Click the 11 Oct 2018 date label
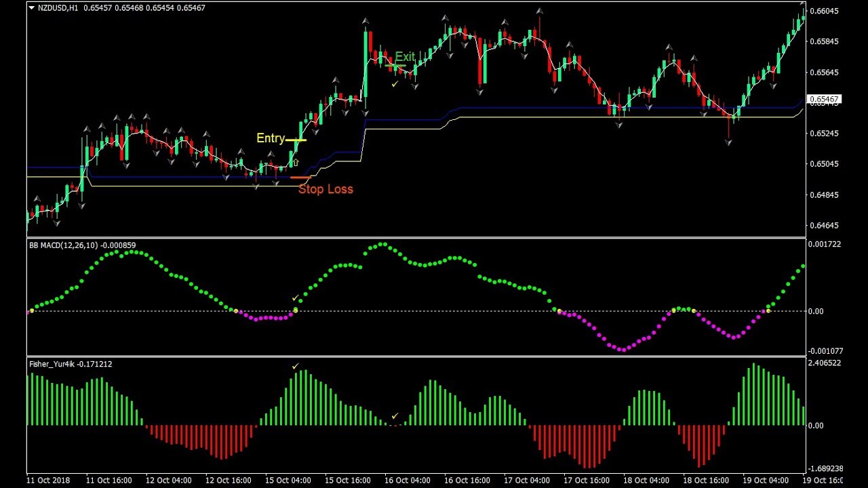Viewport: 868px width, 488px height. tap(48, 481)
